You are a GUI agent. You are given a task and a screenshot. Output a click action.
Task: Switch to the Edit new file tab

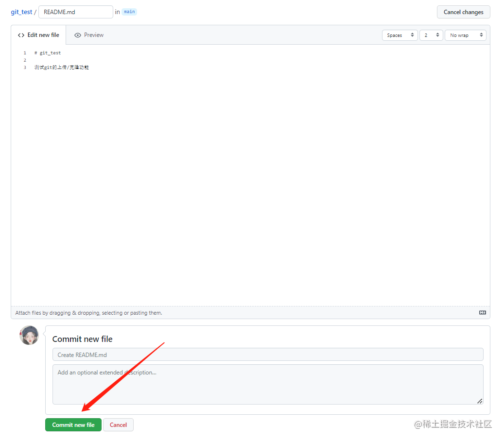click(38, 35)
